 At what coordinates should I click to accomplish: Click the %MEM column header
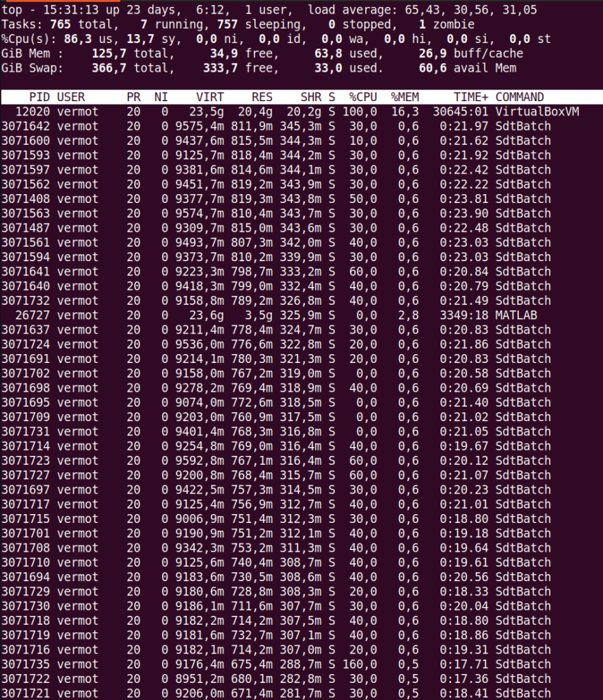point(405,97)
